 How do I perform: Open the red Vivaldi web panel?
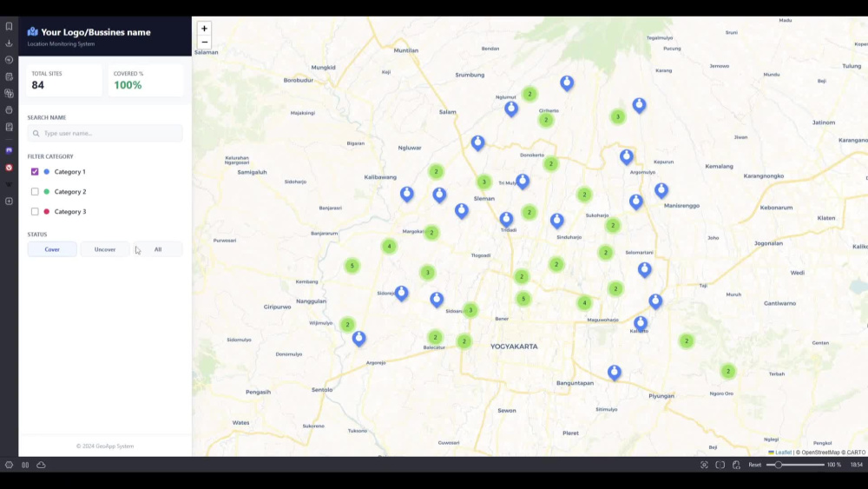point(9,168)
